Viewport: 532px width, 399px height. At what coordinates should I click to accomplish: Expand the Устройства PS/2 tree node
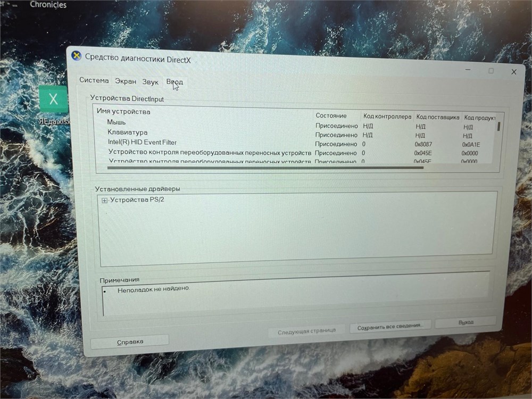(x=104, y=201)
